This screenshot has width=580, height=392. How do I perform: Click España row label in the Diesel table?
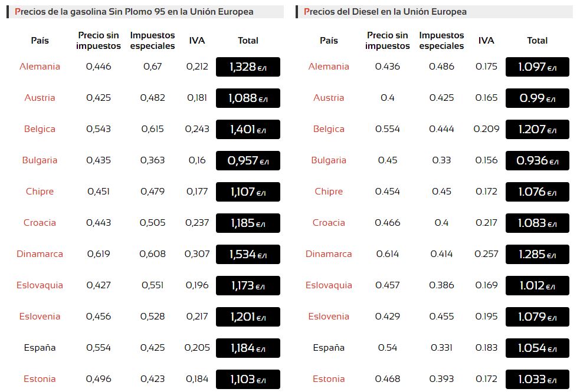(329, 348)
